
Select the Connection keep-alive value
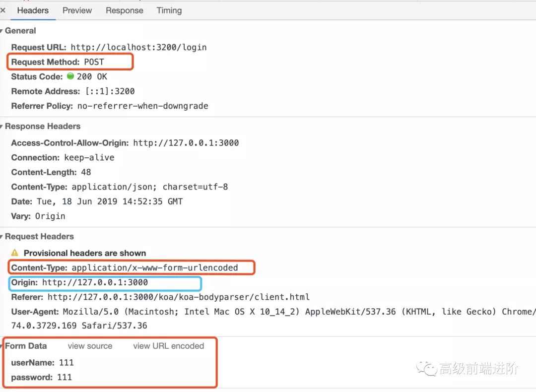(x=89, y=158)
